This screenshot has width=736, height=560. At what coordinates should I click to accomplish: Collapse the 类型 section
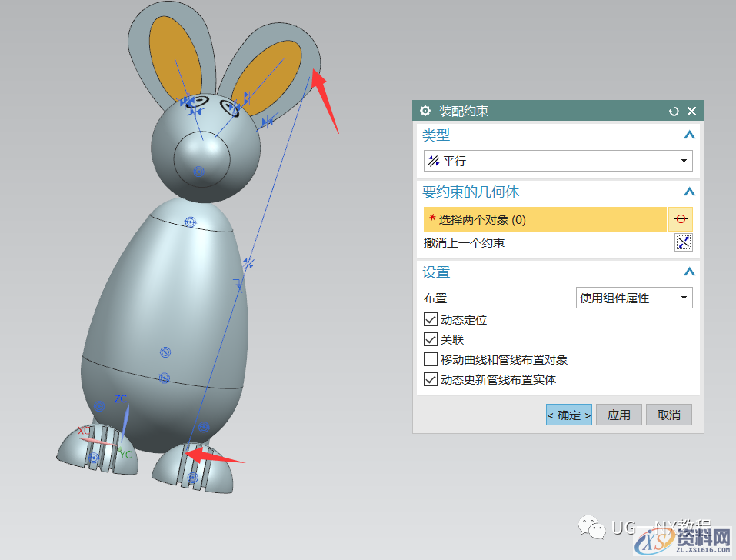click(690, 135)
